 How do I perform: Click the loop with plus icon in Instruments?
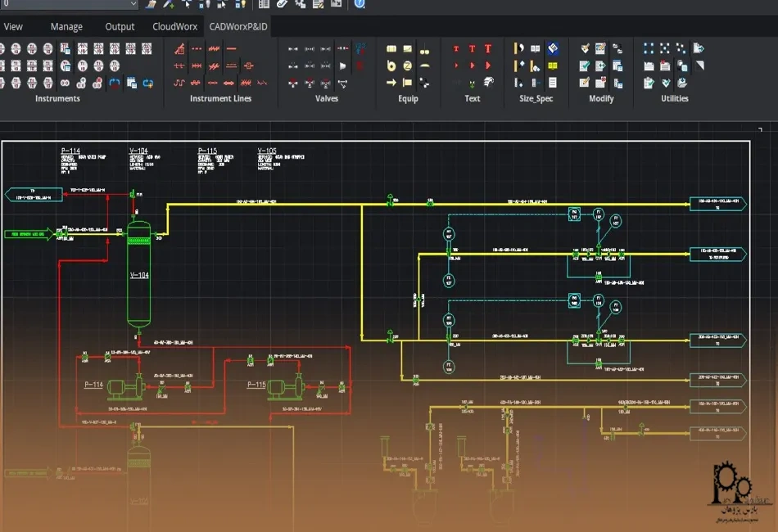[x=148, y=83]
